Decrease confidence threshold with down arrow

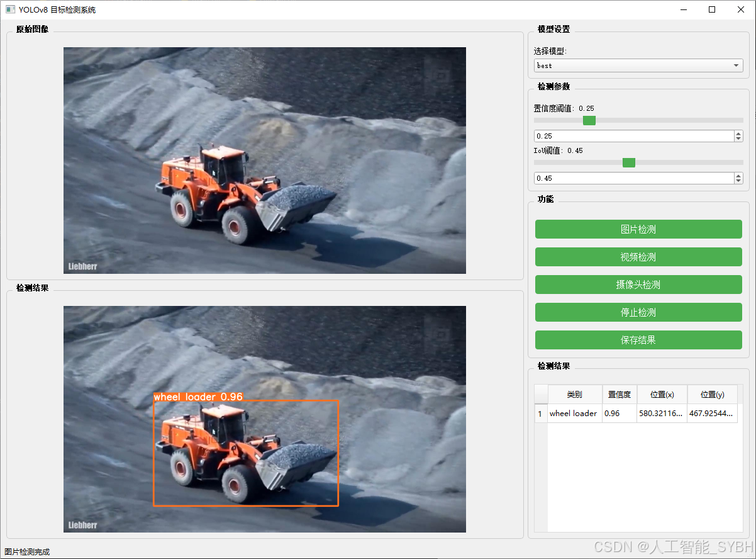[x=738, y=138]
